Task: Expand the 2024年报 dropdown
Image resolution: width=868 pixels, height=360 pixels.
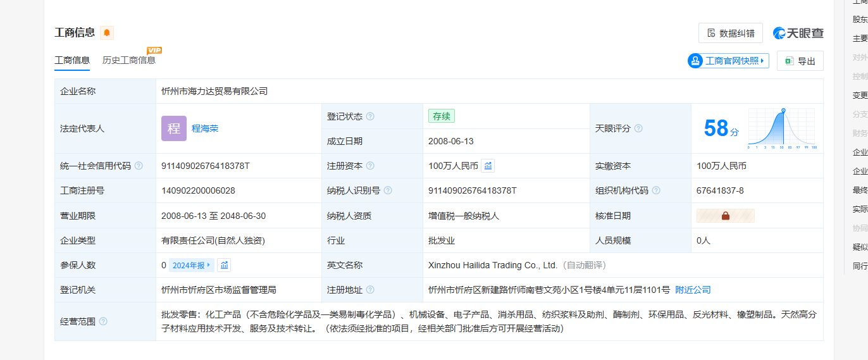Action: [x=192, y=265]
